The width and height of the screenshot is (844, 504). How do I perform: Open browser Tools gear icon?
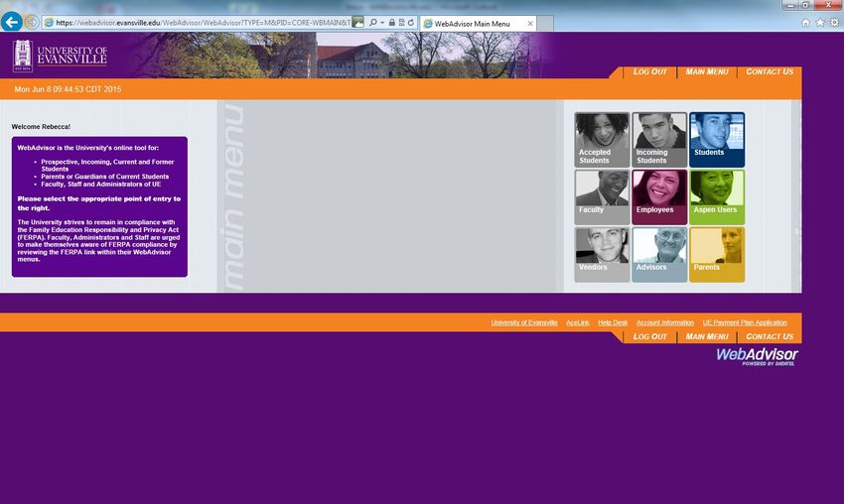click(x=834, y=23)
